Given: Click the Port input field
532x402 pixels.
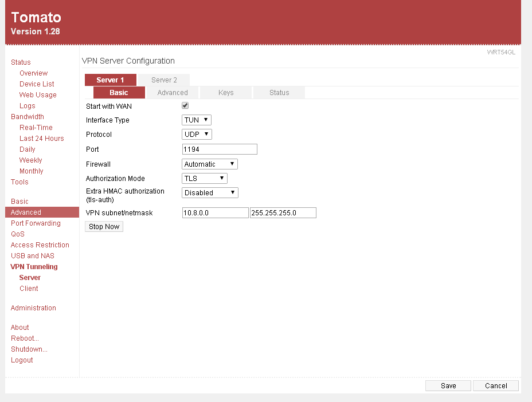Looking at the screenshot, I should point(220,149).
